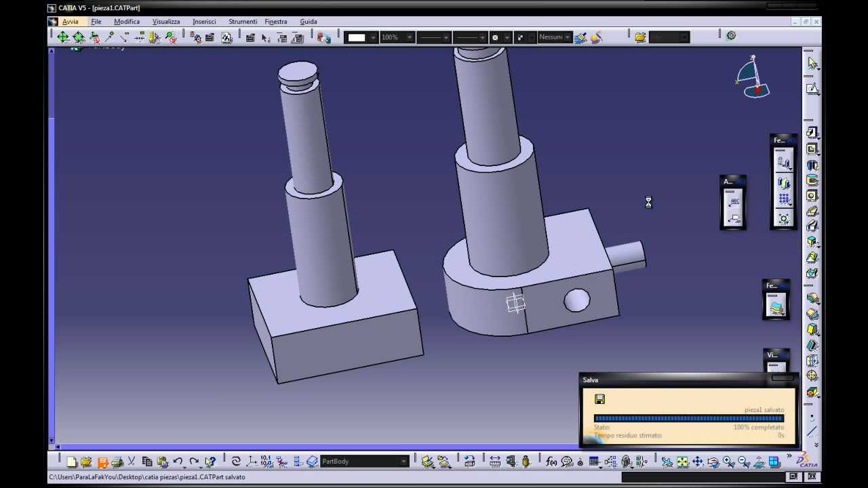
Task: Start the Sketcher tool in right toolbar
Action: click(812, 89)
